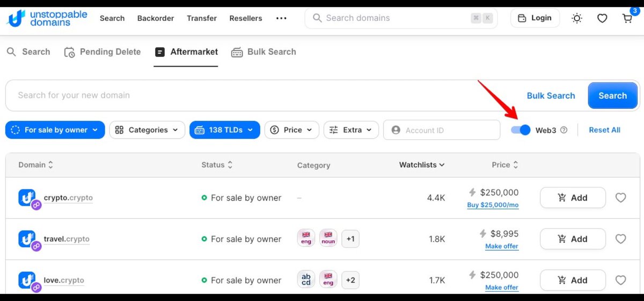Click the love.crypto domain logo icon
Image resolution: width=644 pixels, height=301 pixels.
tap(28, 281)
